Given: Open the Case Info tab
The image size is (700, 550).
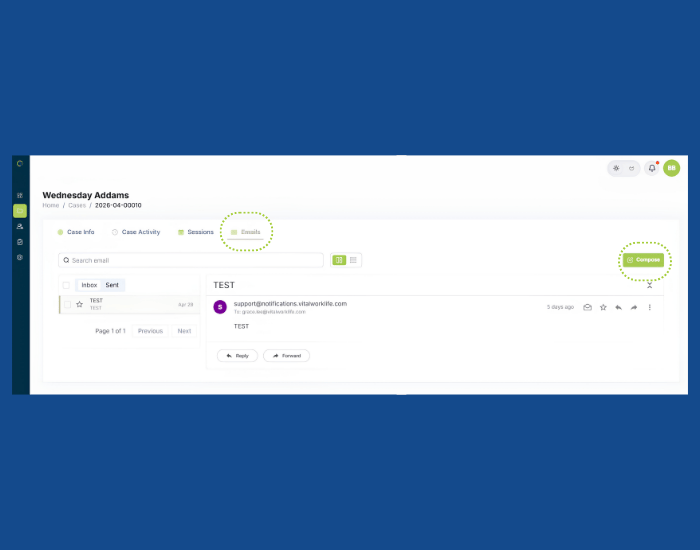Looking at the screenshot, I should [76, 232].
